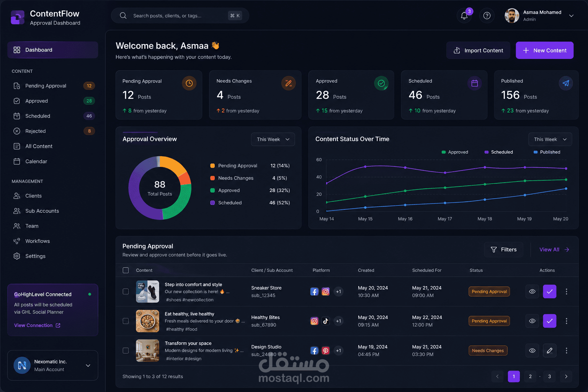Screen dimensions: 588x392
Task: Click Instagram icon in Healthy Bites row
Action: 314,321
